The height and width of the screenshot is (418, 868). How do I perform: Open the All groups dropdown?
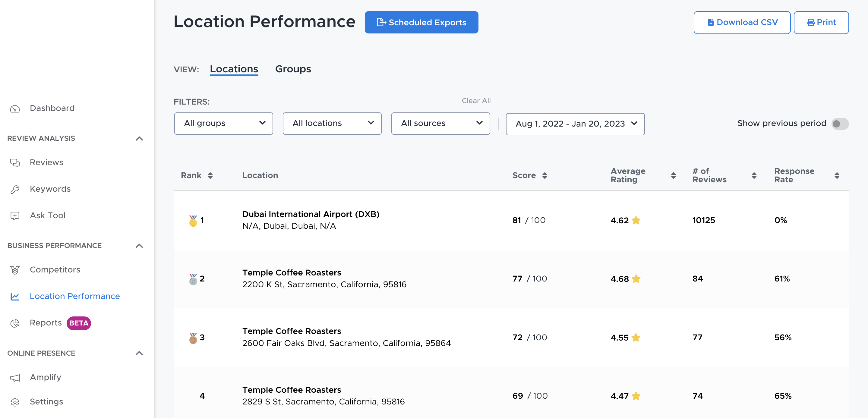[223, 123]
